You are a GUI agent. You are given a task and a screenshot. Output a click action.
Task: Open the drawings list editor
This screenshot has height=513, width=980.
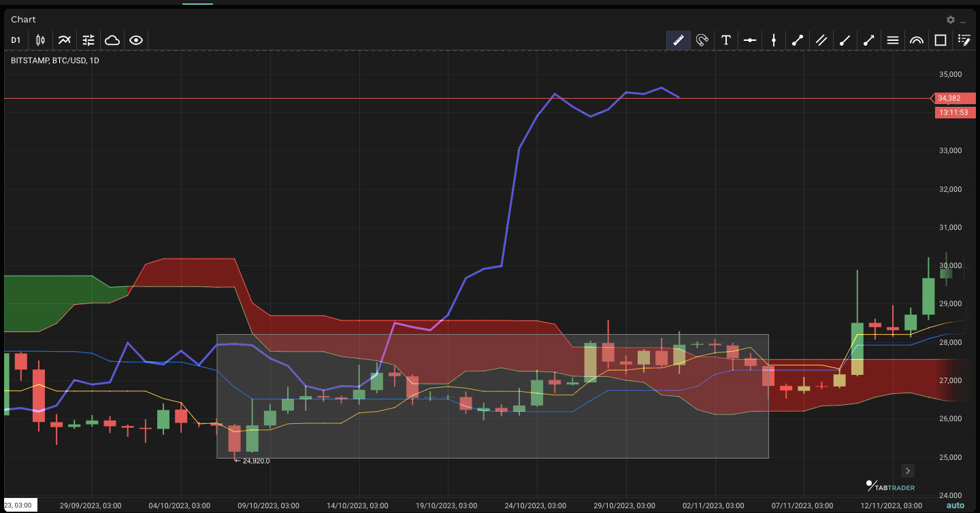click(x=964, y=40)
